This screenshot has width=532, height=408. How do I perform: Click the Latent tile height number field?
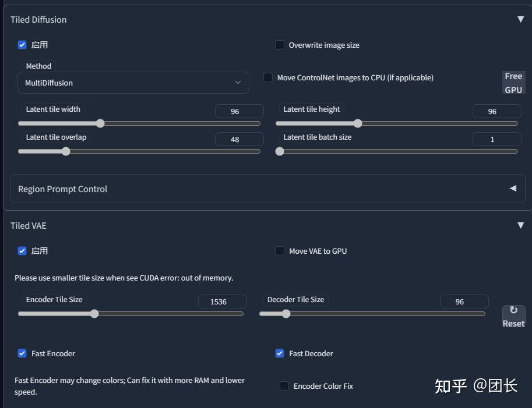(496, 111)
